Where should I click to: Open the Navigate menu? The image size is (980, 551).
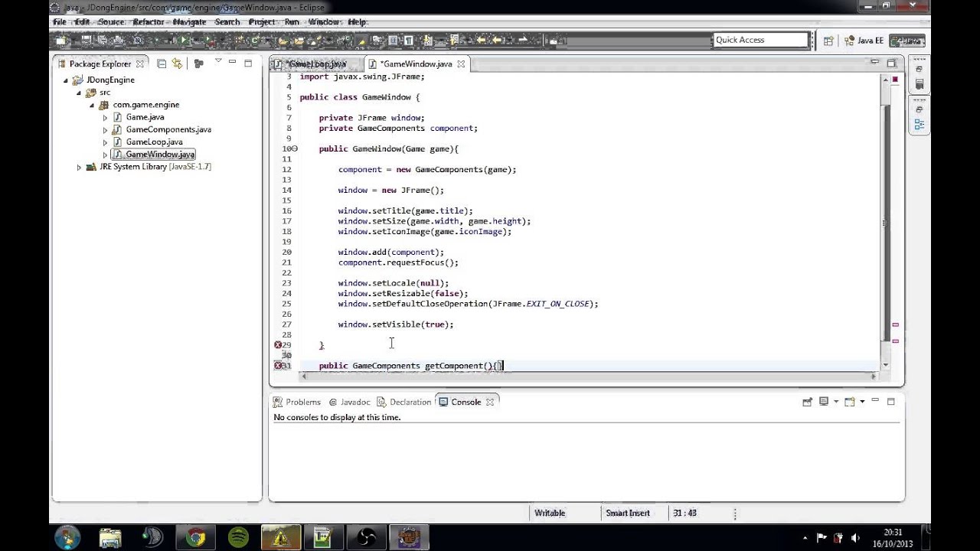[x=189, y=21]
